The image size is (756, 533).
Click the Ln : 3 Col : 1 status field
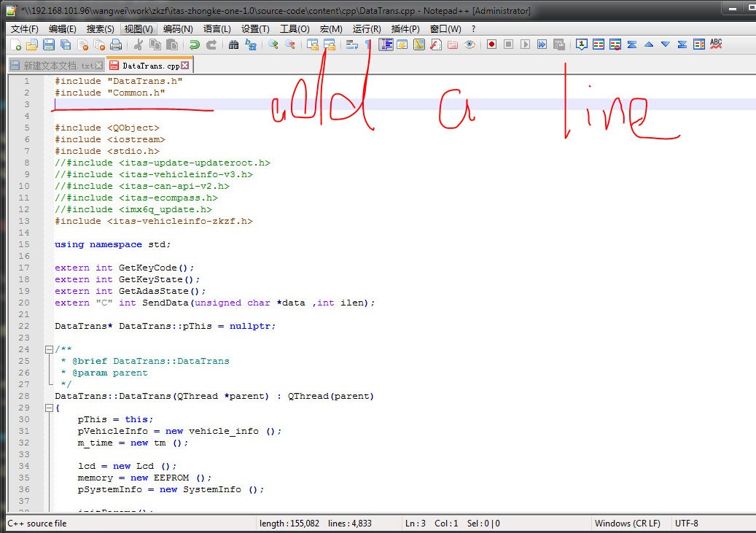[432, 524]
